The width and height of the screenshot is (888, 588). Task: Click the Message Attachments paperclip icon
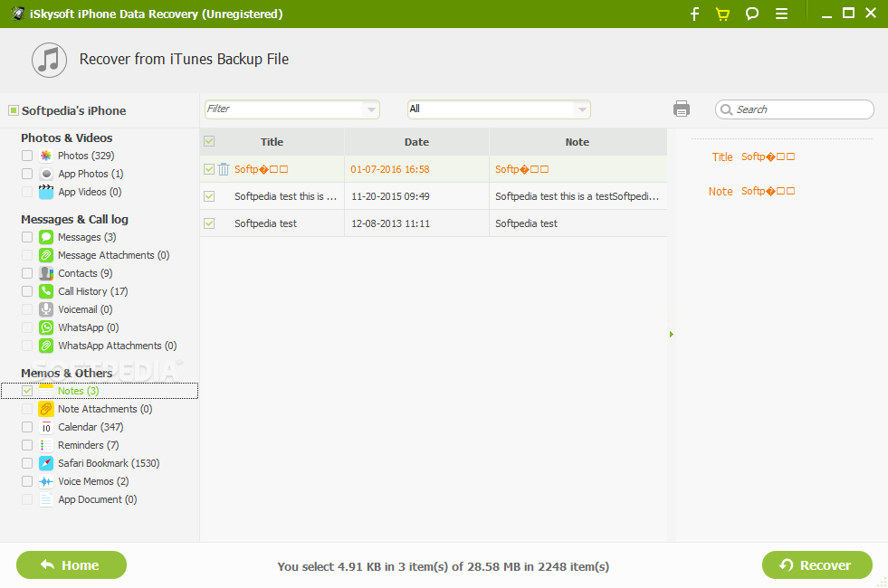coord(46,255)
